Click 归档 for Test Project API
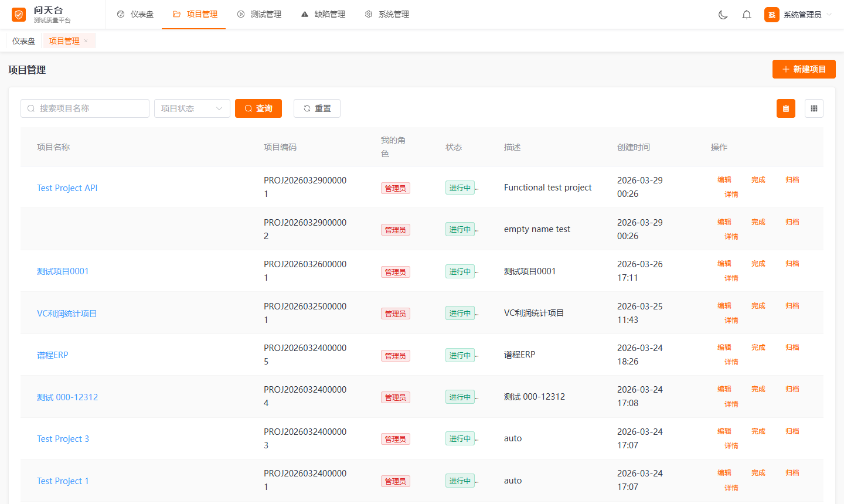The height and width of the screenshot is (504, 844). point(792,180)
